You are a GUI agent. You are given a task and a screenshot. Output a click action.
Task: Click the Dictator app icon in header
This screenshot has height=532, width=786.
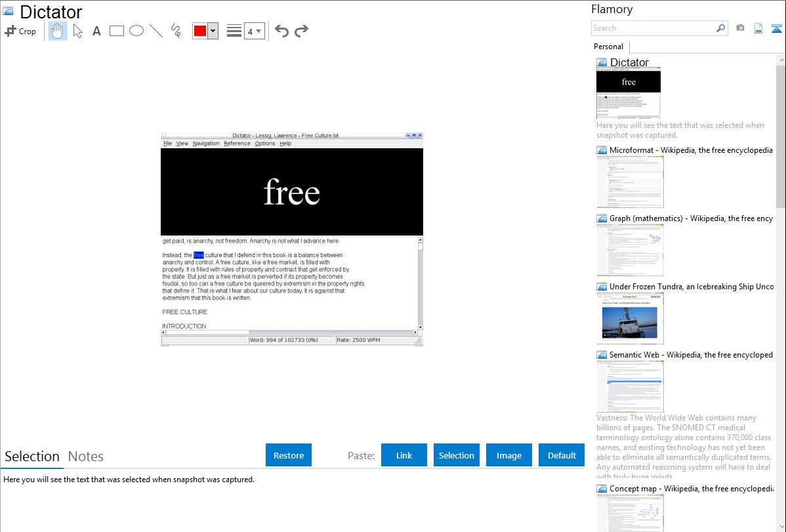(9, 12)
